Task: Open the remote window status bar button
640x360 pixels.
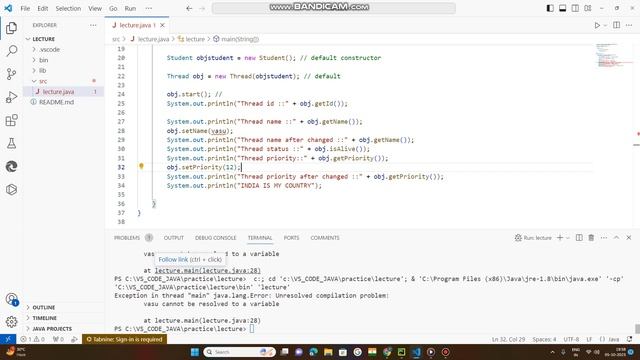Action: pos(8,339)
